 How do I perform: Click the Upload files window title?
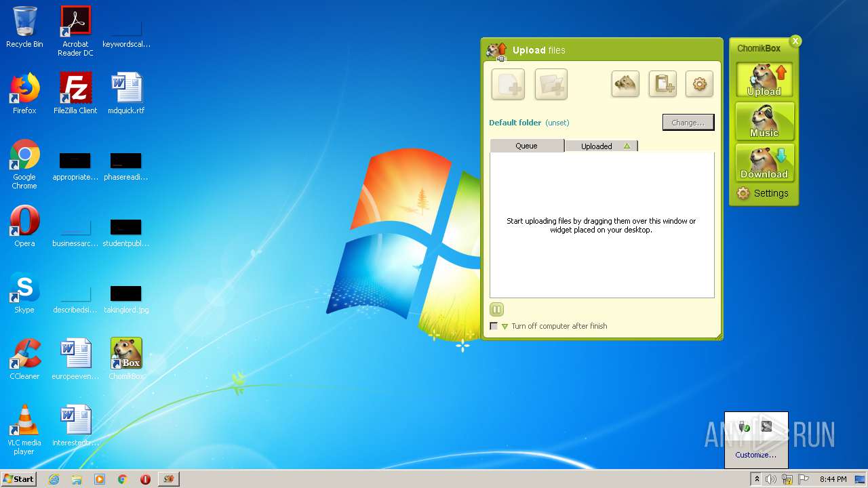tap(538, 50)
